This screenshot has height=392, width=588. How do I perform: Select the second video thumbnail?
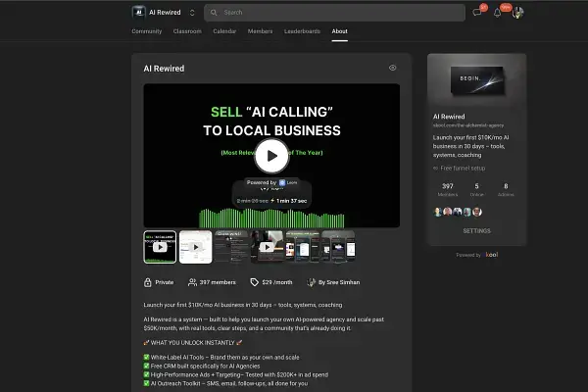point(196,247)
